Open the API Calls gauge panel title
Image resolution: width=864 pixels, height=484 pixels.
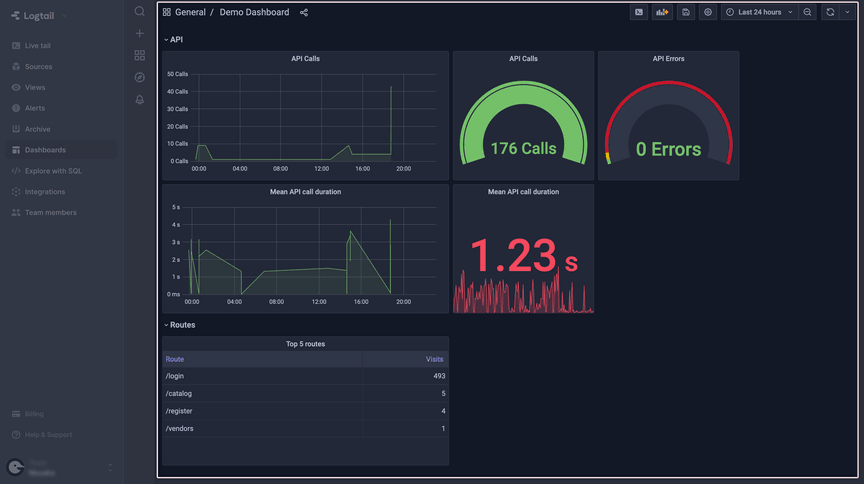point(523,58)
